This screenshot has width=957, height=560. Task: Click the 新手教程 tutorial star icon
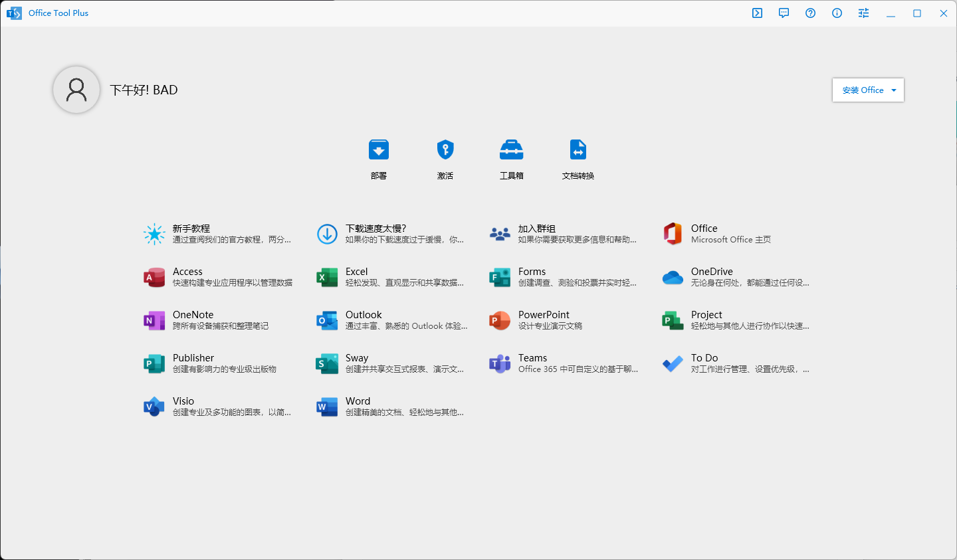pos(154,234)
